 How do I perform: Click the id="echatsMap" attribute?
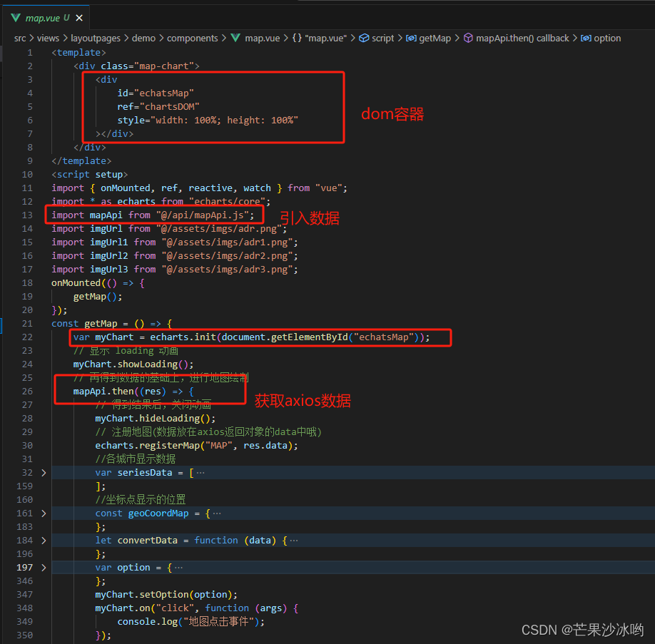tap(156, 93)
